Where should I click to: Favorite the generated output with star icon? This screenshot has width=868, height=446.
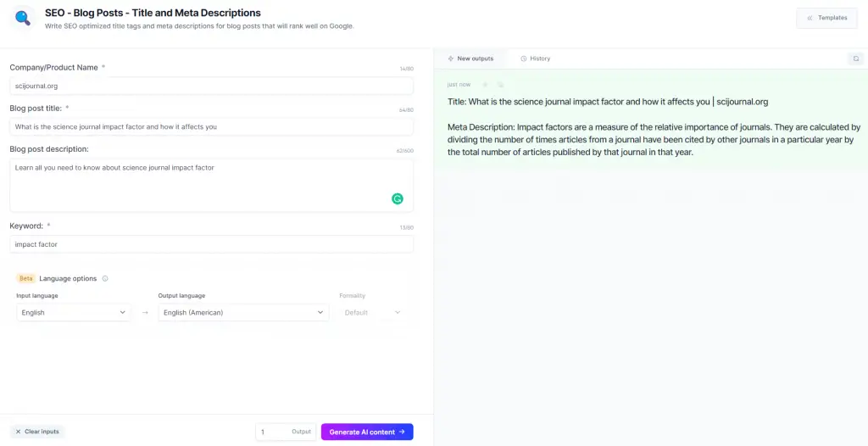[486, 85]
